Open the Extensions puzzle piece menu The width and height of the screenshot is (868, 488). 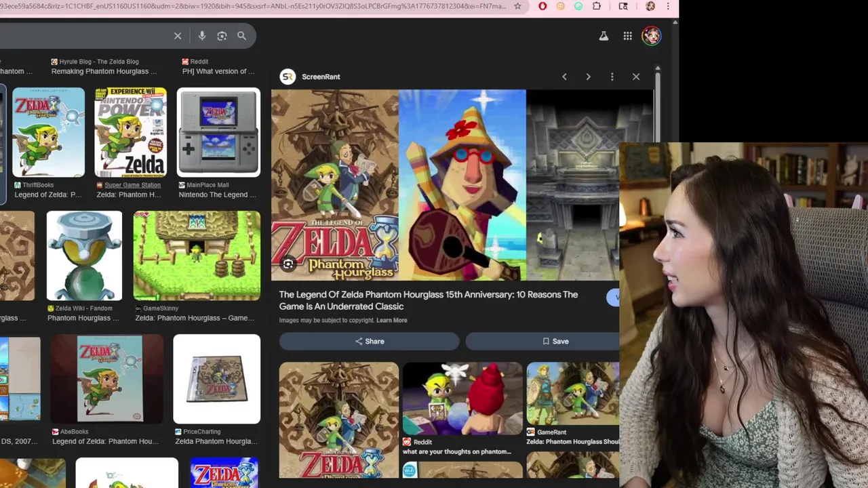(x=597, y=6)
